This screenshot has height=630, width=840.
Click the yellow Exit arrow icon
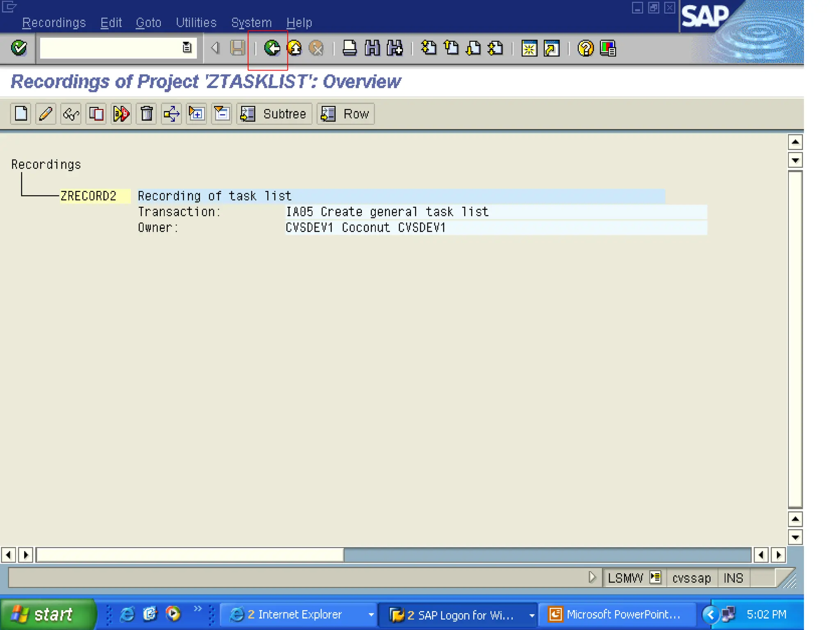click(x=294, y=48)
